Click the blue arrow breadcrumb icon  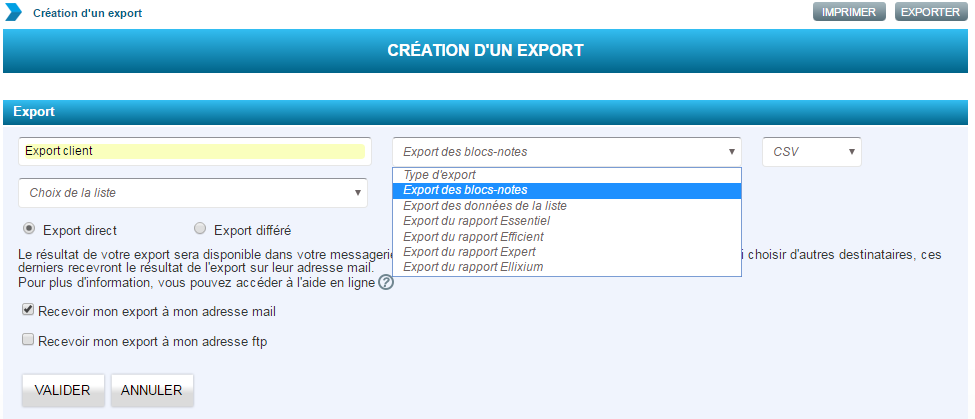pyautogui.click(x=14, y=13)
